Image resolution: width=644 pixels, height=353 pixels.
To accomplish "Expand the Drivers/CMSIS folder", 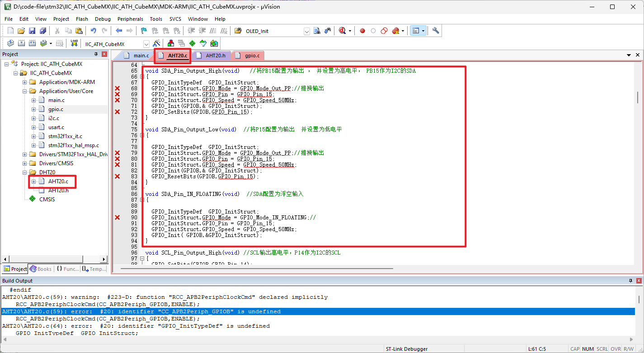I will point(25,163).
